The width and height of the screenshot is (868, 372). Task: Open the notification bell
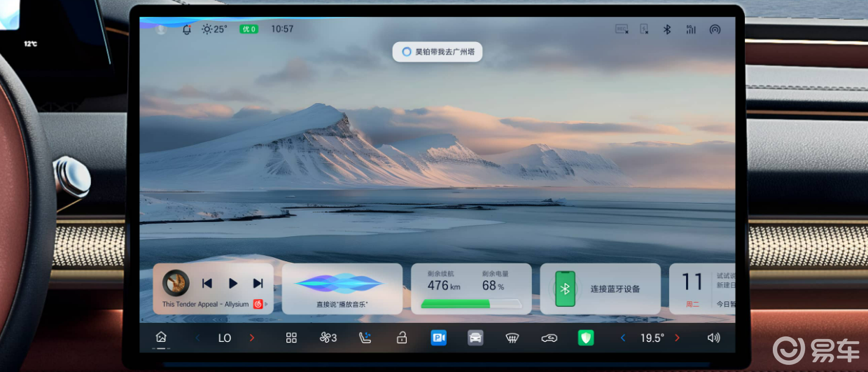pos(187,29)
